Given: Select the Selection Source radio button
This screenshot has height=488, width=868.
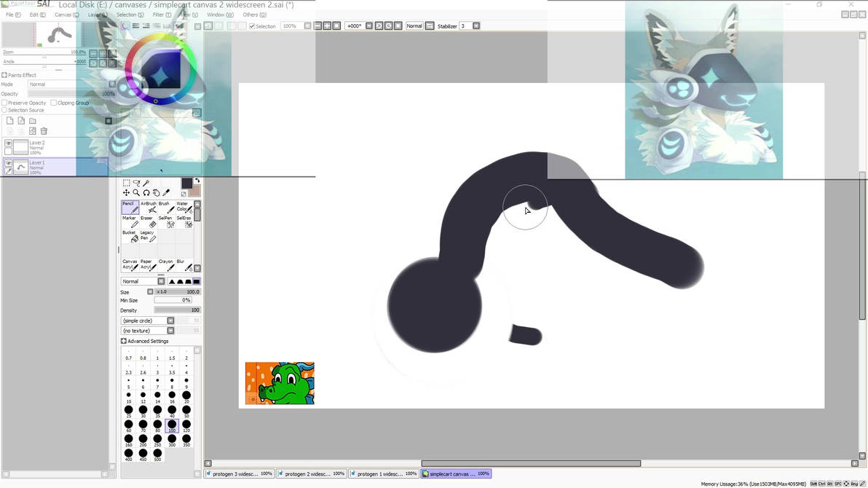Looking at the screenshot, I should pos(4,110).
